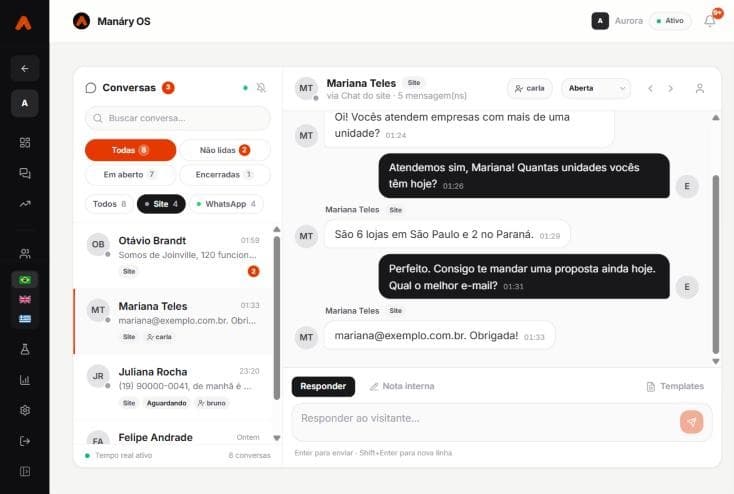This screenshot has width=734, height=494.
Task: Select the Brazil flag language
Action: point(25,280)
